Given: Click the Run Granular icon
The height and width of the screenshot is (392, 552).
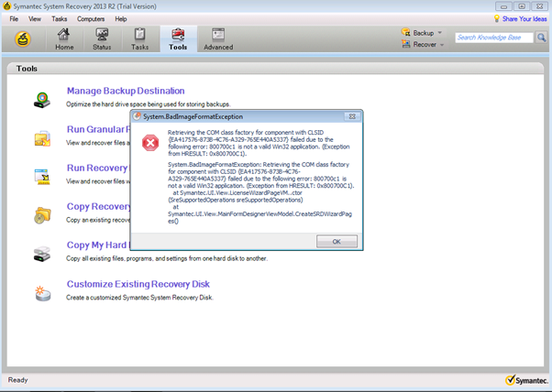Looking at the screenshot, I should pyautogui.click(x=42, y=138).
